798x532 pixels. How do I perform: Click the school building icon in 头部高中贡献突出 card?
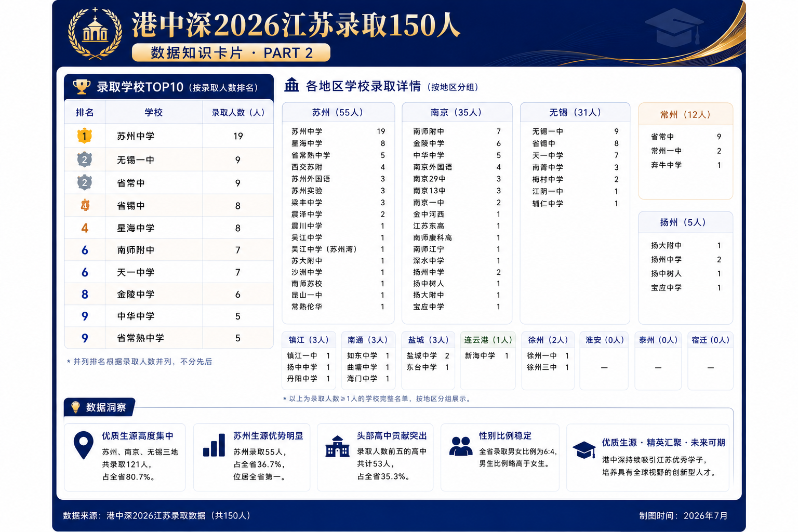pyautogui.click(x=337, y=446)
